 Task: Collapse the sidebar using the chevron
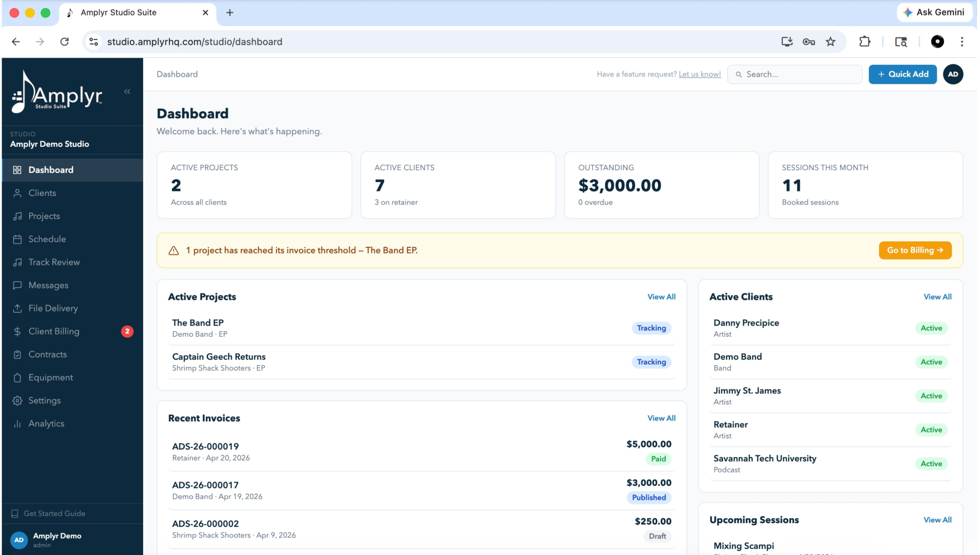pos(127,92)
